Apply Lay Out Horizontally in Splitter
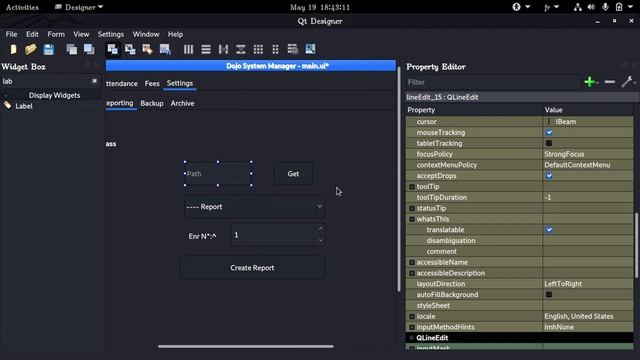The width and height of the screenshot is (640, 360). (x=223, y=49)
